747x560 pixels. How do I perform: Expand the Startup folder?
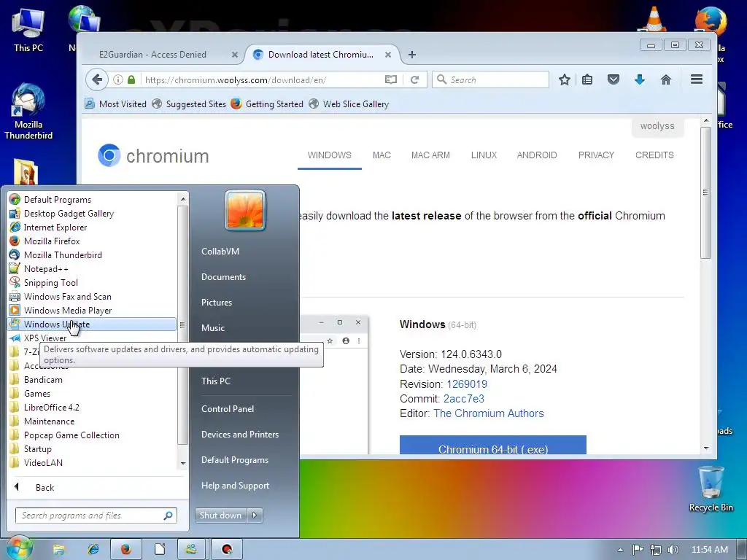(x=92, y=448)
